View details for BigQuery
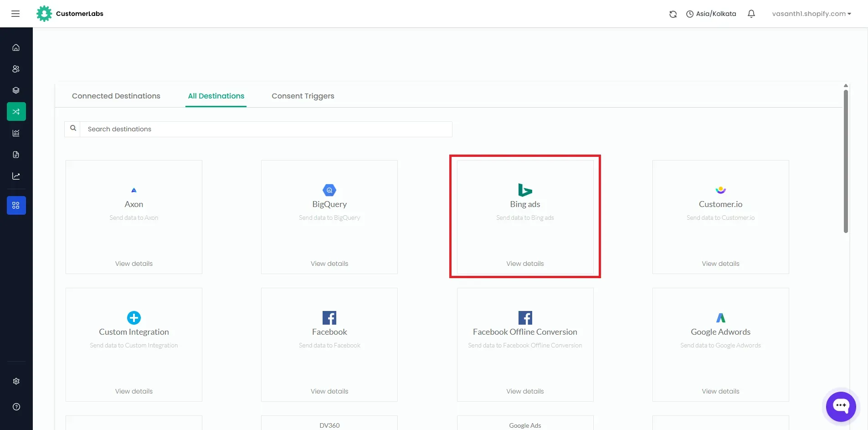This screenshot has height=430, width=868. point(329,264)
